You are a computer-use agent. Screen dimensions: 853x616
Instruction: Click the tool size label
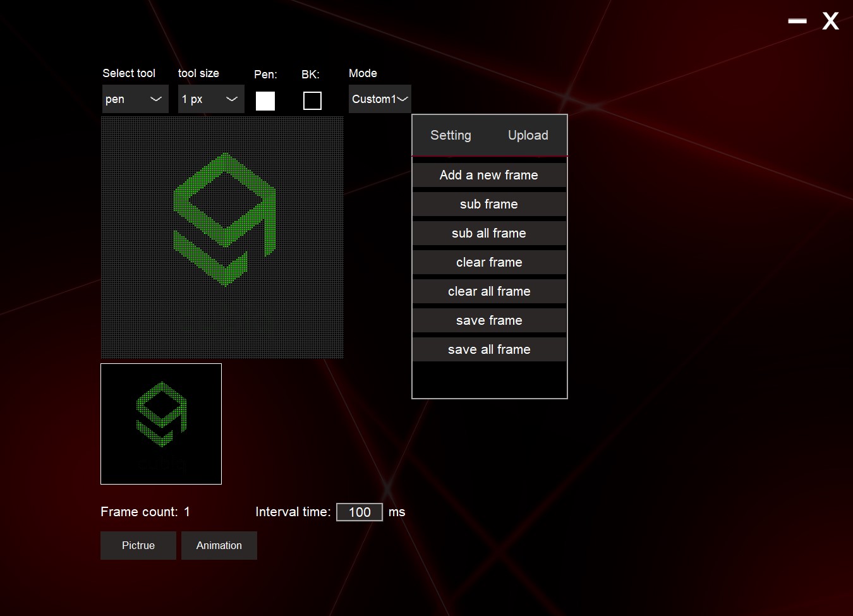[x=198, y=73]
